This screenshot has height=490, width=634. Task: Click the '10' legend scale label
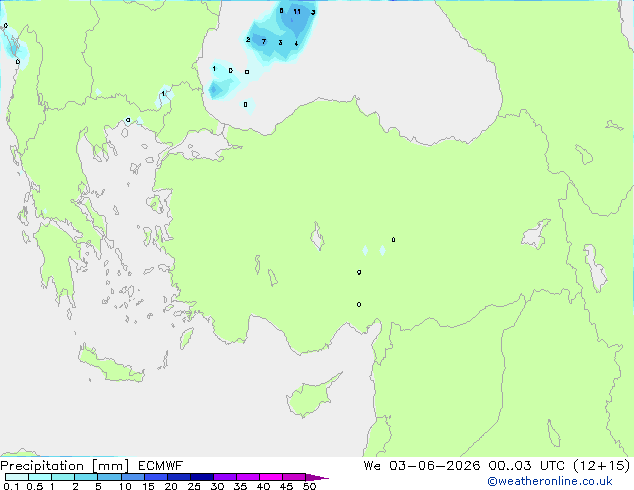point(125,486)
